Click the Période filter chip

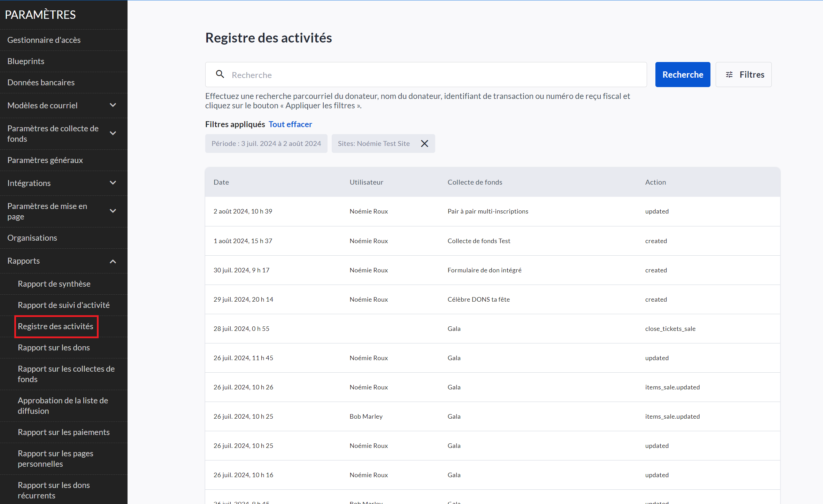pyautogui.click(x=266, y=144)
